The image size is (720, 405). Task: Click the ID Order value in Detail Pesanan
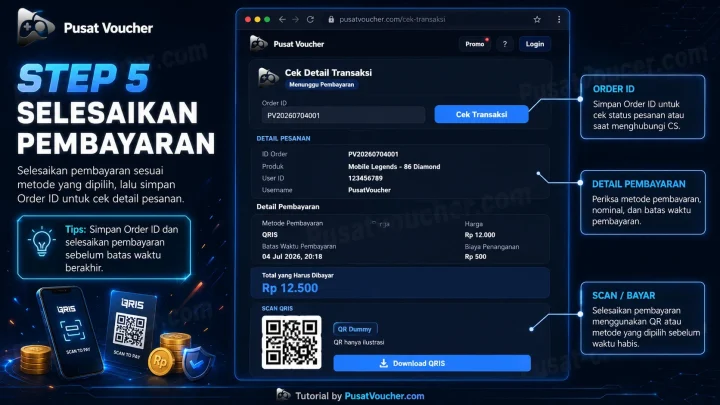point(373,154)
